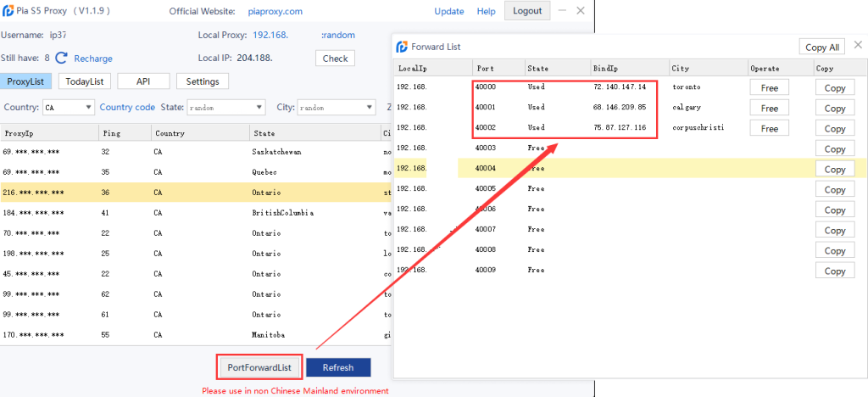
Task: Switch to the ProxyList tab
Action: [x=25, y=81]
